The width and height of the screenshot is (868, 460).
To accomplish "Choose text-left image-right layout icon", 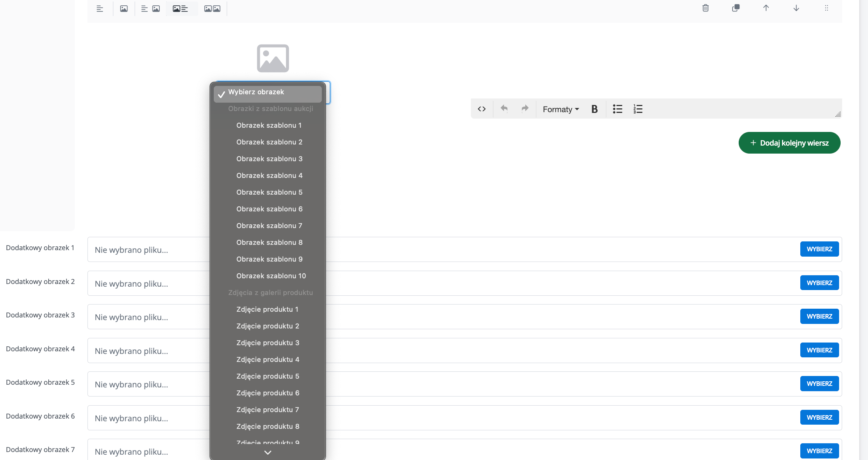I will coord(150,8).
